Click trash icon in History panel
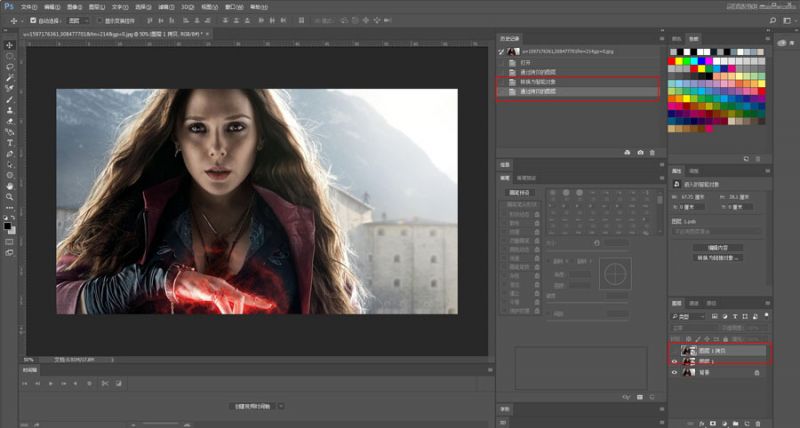This screenshot has width=800, height=428. click(x=652, y=152)
